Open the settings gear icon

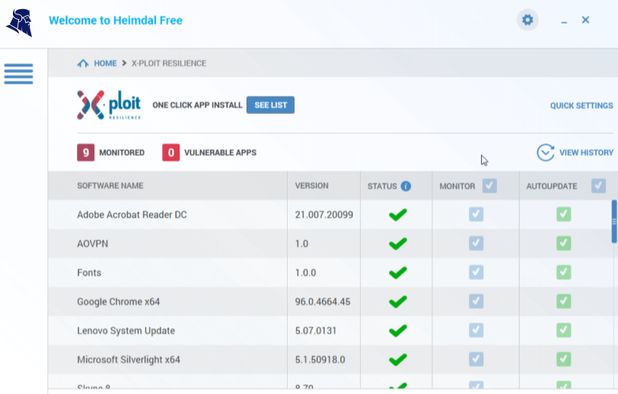[x=527, y=20]
